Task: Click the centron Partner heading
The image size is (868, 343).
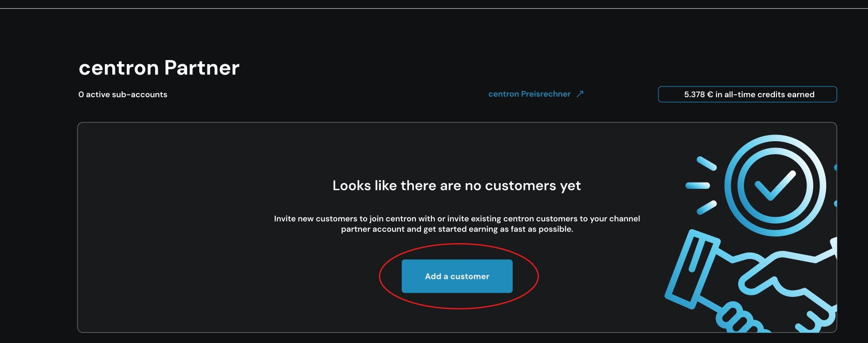Action: click(x=159, y=68)
